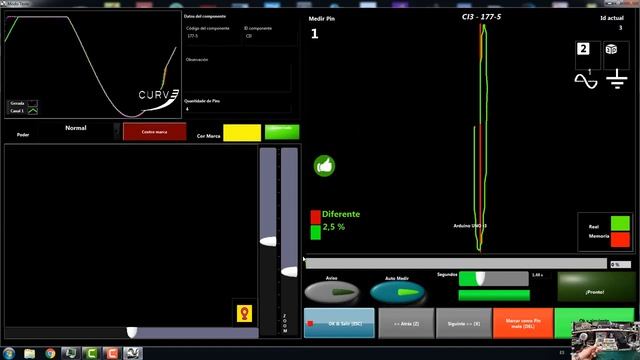This screenshot has height=360, width=640.
Task: Open the red Camtasia recorder taskbar icon
Action: coord(112,353)
